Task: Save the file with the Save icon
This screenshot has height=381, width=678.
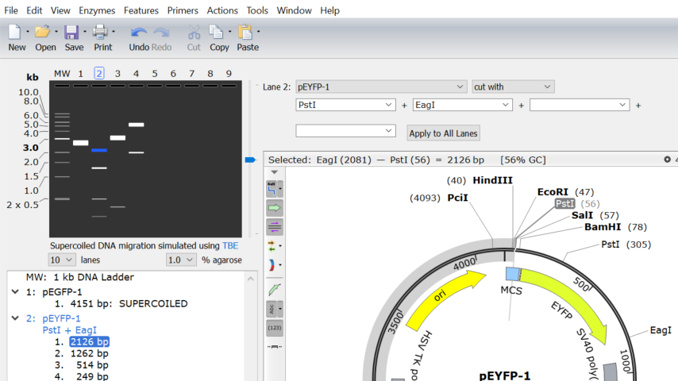Action: coord(71,32)
